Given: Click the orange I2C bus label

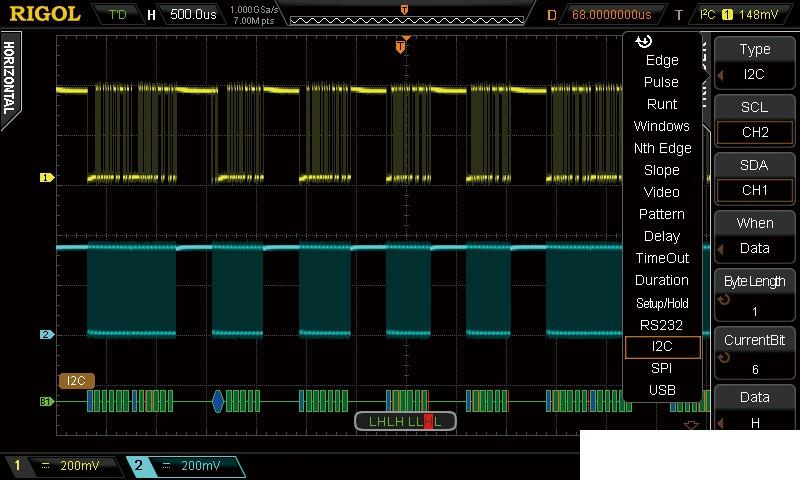Looking at the screenshot, I should coord(77,381).
